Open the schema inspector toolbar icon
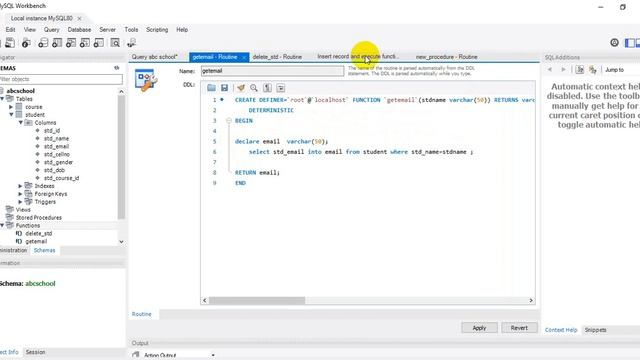 [x=26, y=42]
